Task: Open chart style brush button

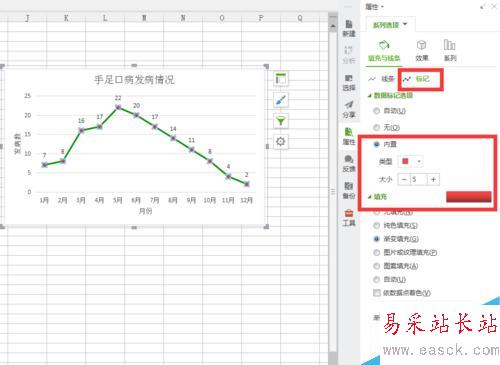Action: [281, 100]
